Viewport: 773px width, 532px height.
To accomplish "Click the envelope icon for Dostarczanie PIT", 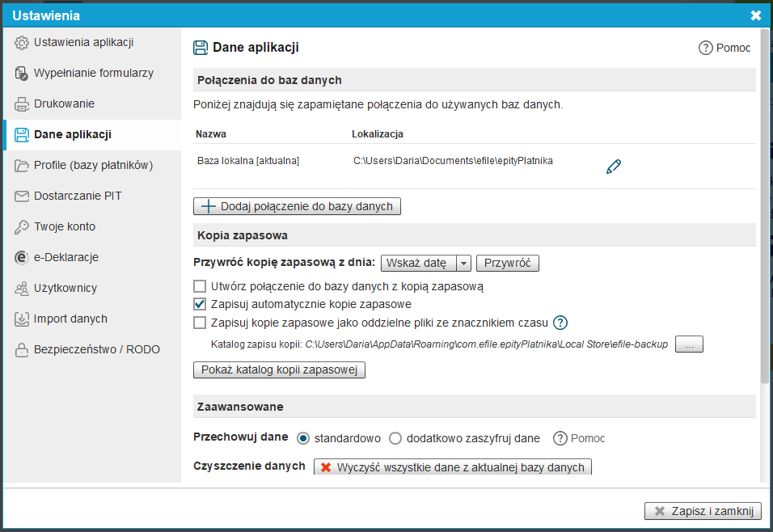I will (x=22, y=196).
